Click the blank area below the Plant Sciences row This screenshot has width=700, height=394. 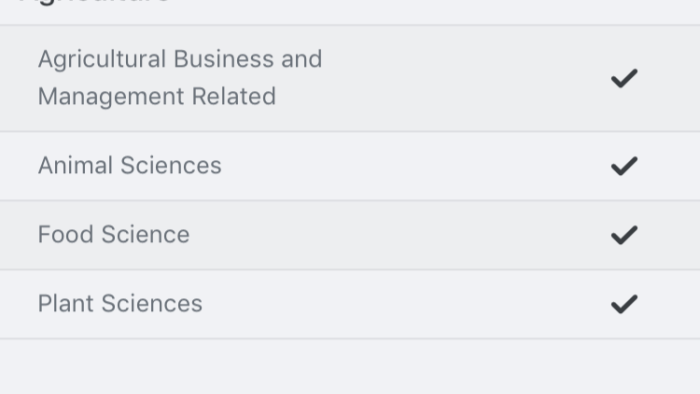(x=350, y=367)
